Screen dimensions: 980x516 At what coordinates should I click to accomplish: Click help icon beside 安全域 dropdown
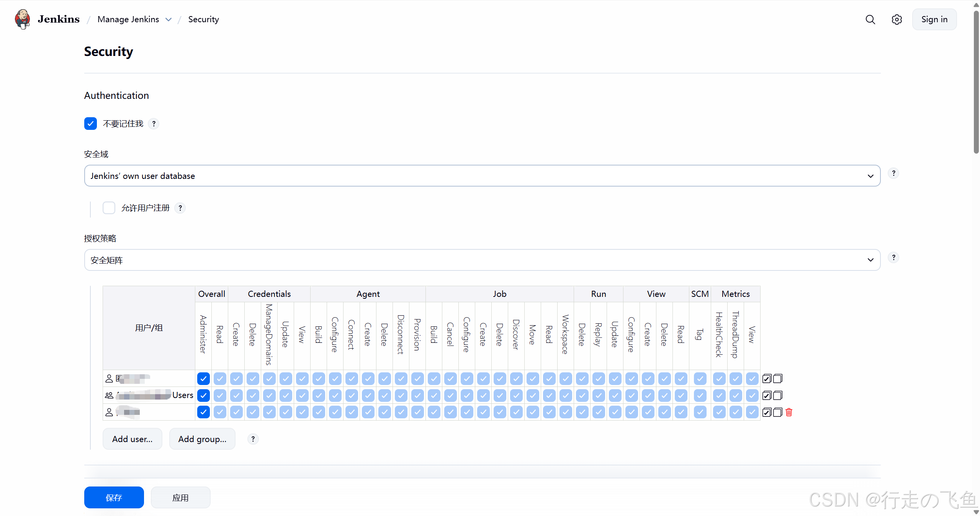[x=893, y=173]
